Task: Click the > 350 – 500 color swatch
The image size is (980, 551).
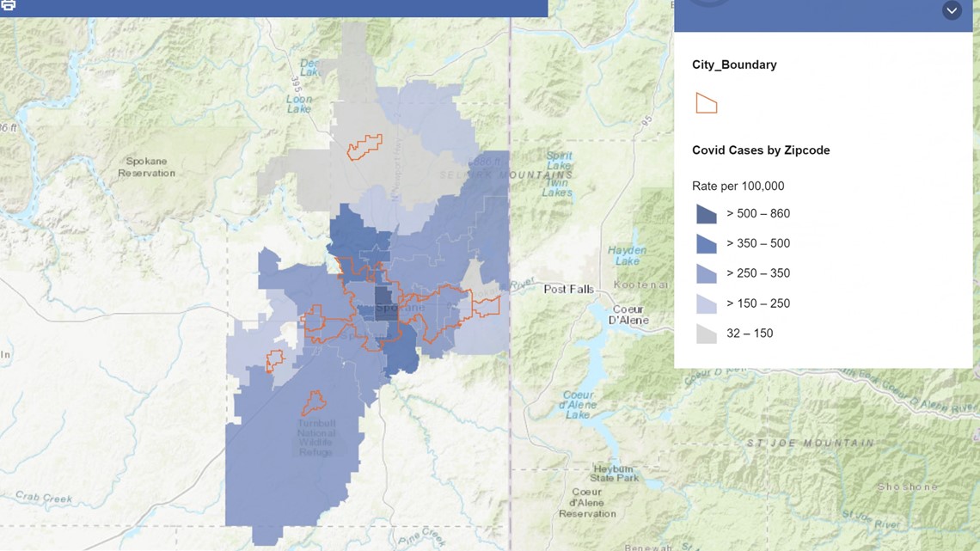Action: tap(706, 244)
